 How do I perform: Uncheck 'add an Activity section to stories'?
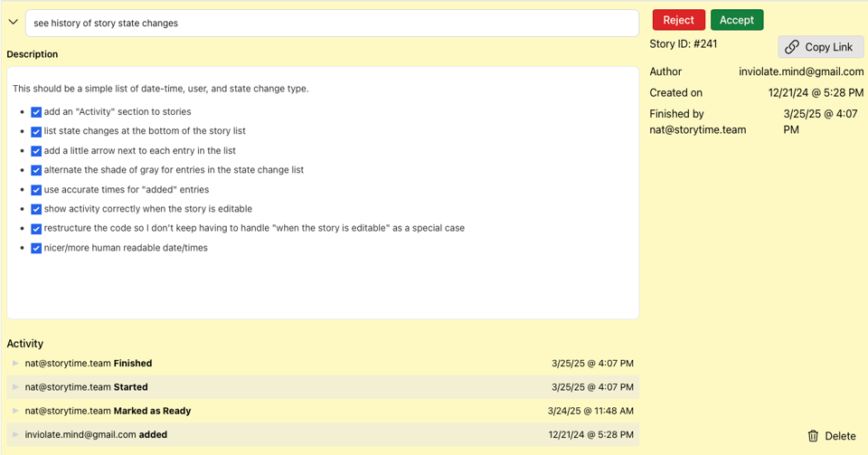coord(36,112)
